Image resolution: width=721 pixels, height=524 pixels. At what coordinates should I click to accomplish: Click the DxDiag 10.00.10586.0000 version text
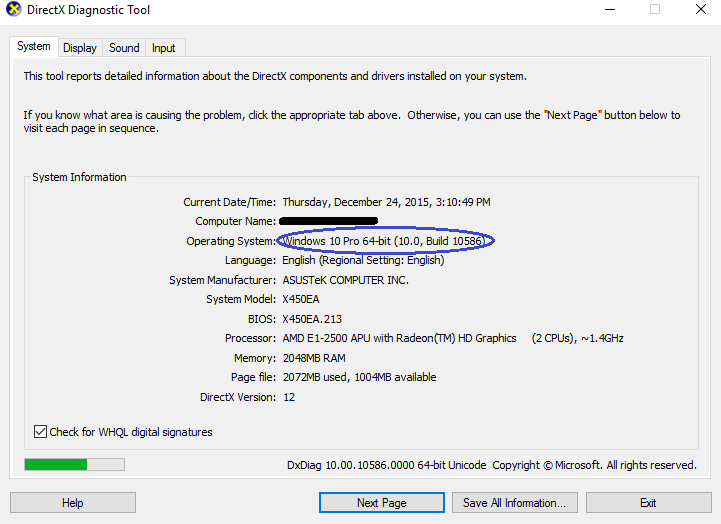(386, 465)
